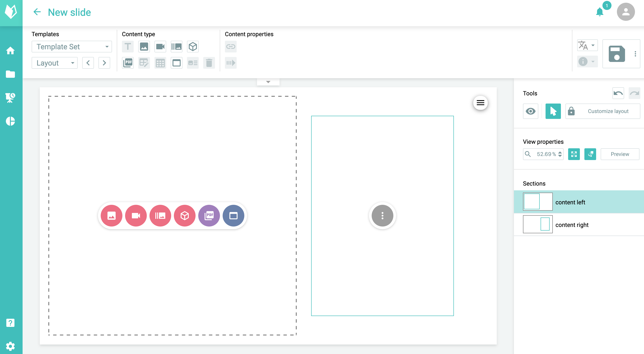Toggle the eye visibility tool
This screenshot has height=354, width=644.
pos(530,111)
